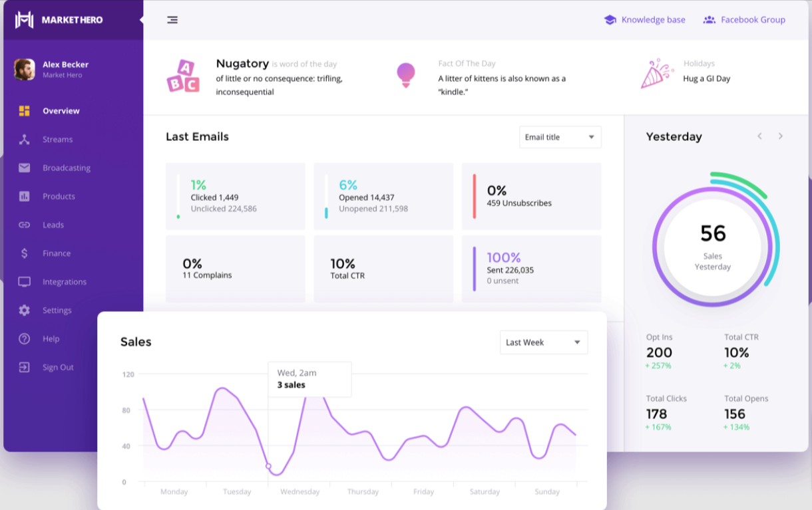The width and height of the screenshot is (812, 510).
Task: Click the 1% Clicked email card
Action: point(236,196)
